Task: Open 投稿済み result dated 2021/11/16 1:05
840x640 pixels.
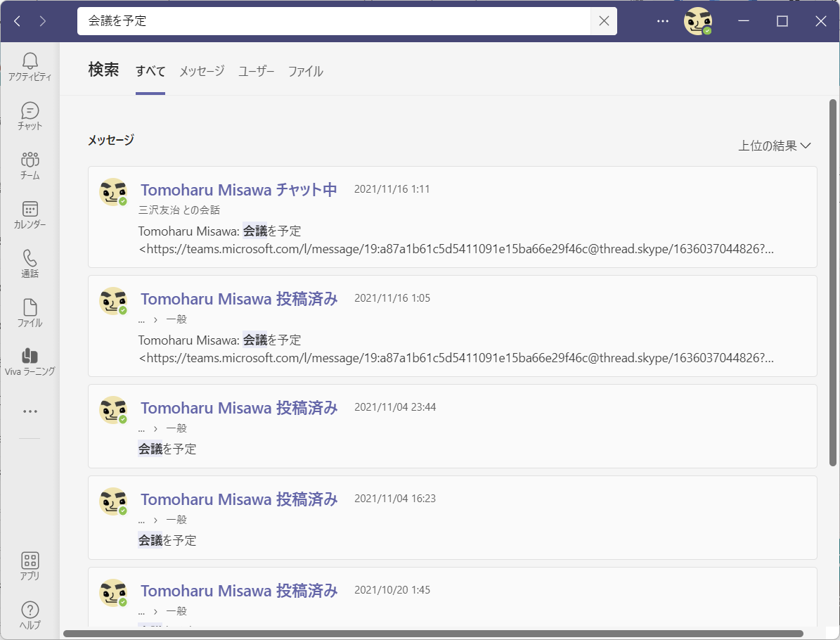Action: [453, 326]
